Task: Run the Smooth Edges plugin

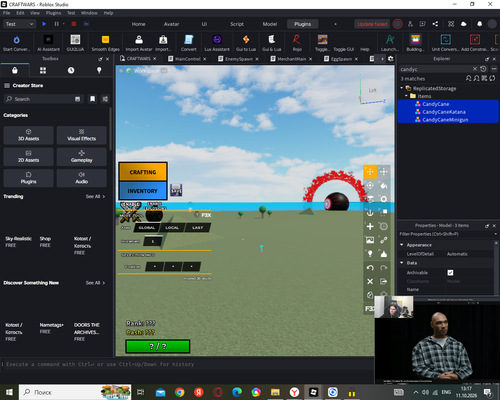Action: 105,43
